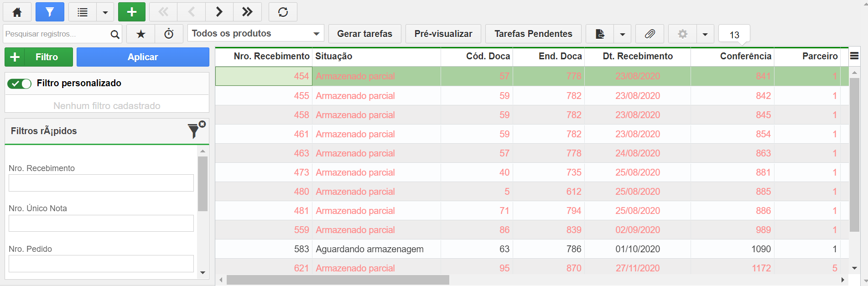
Task: Go to next record arrow
Action: pos(219,12)
